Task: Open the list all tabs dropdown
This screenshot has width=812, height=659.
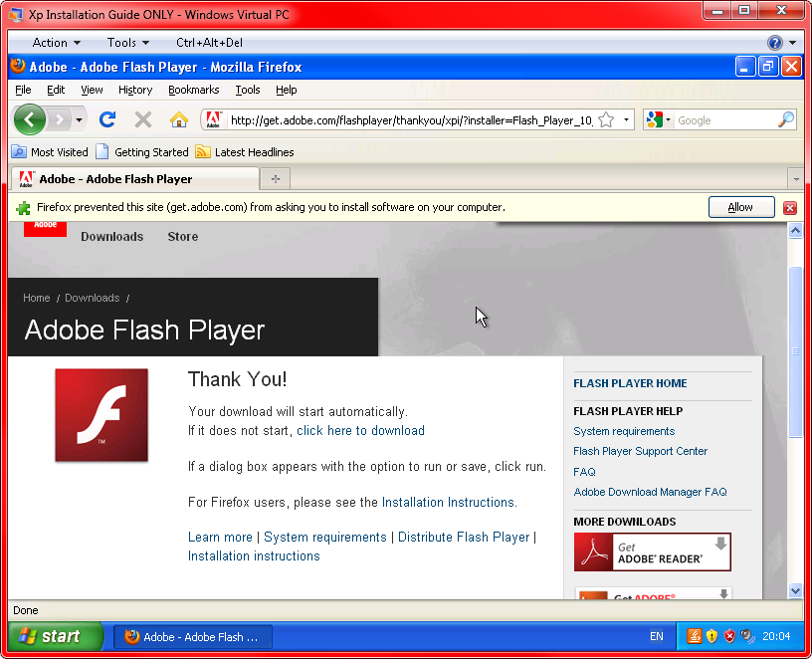Action: coord(796,179)
